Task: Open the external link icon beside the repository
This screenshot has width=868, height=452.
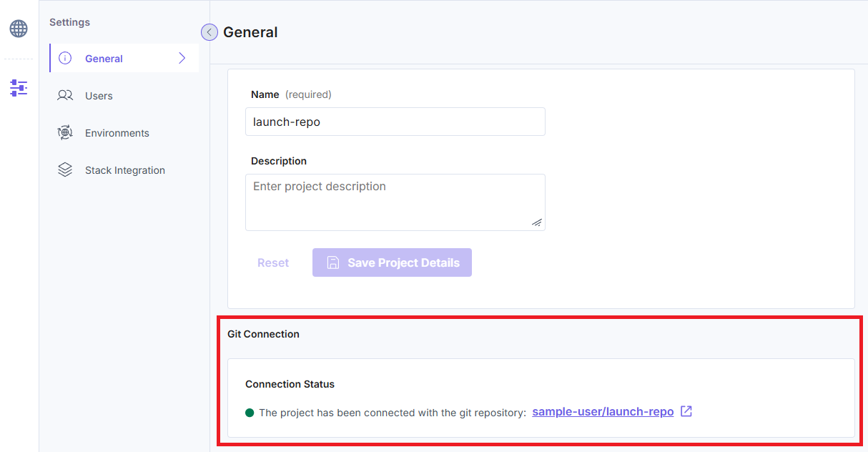Action: (x=686, y=412)
